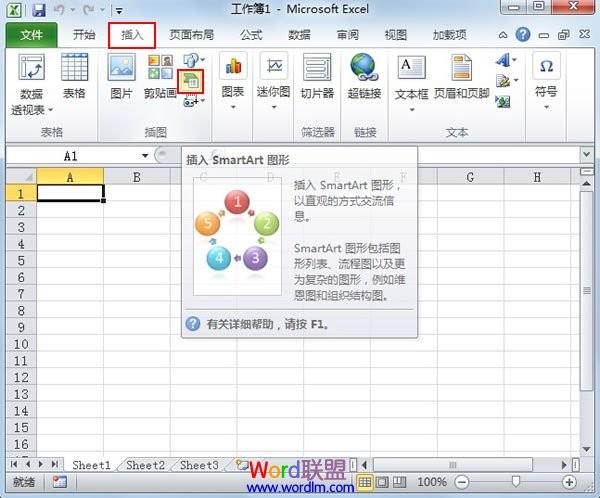Switch to the 页面布局 Page Layout tab

(x=191, y=35)
